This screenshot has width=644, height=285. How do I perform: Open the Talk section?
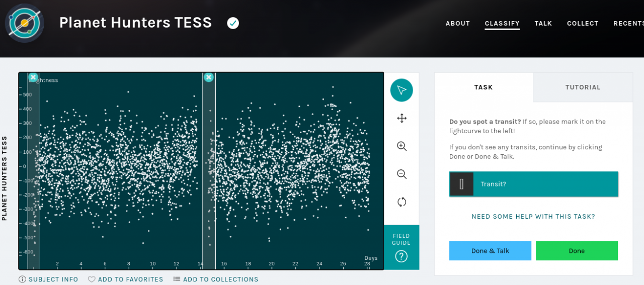click(x=543, y=24)
